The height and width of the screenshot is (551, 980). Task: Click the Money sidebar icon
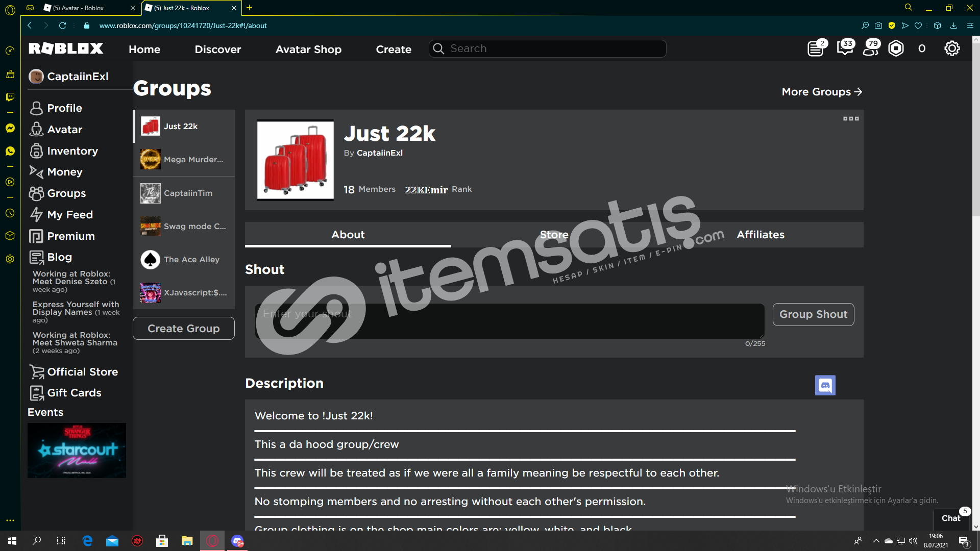36,172
